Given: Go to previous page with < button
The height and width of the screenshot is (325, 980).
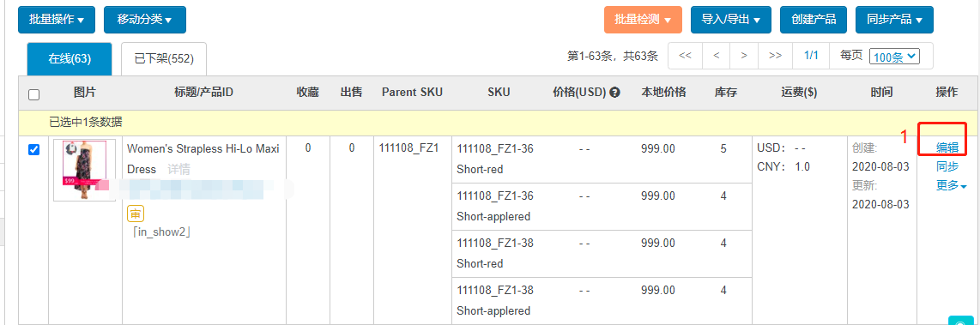Looking at the screenshot, I should [x=717, y=56].
